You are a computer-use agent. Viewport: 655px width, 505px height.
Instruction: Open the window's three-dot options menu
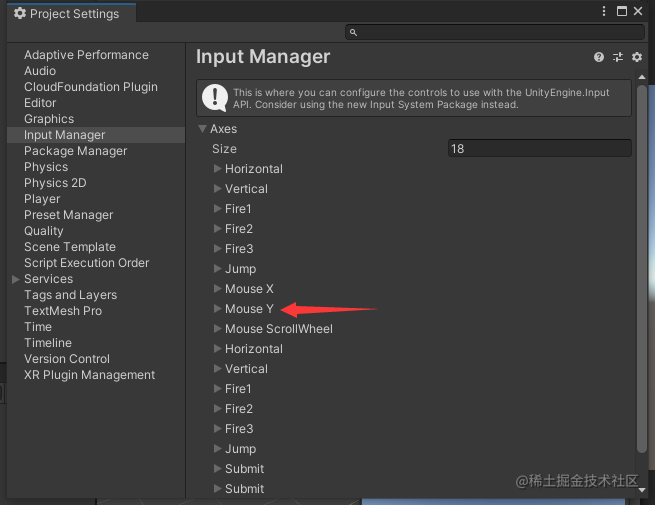click(603, 11)
